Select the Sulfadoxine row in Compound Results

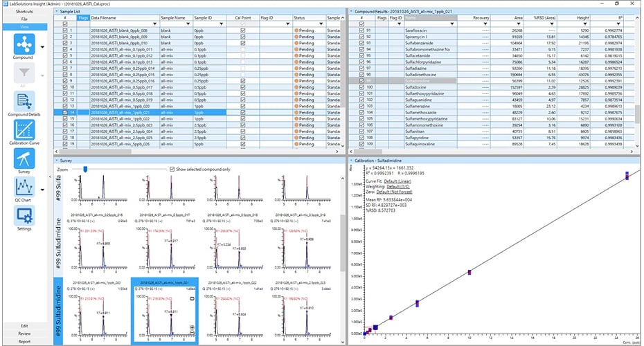coord(416,87)
